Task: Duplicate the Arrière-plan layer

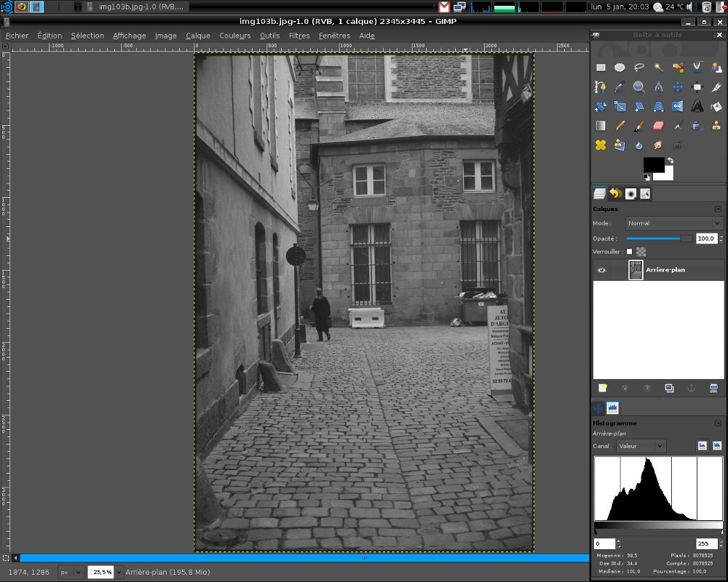Action: [x=669, y=388]
